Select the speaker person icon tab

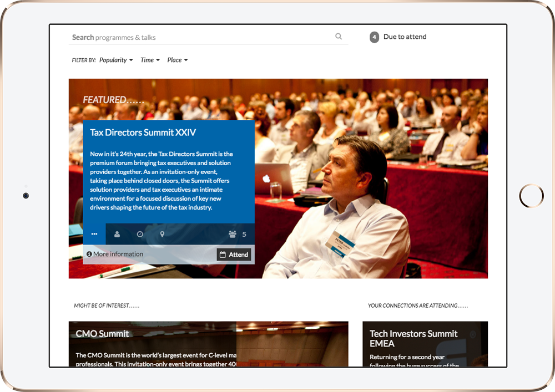[117, 235]
